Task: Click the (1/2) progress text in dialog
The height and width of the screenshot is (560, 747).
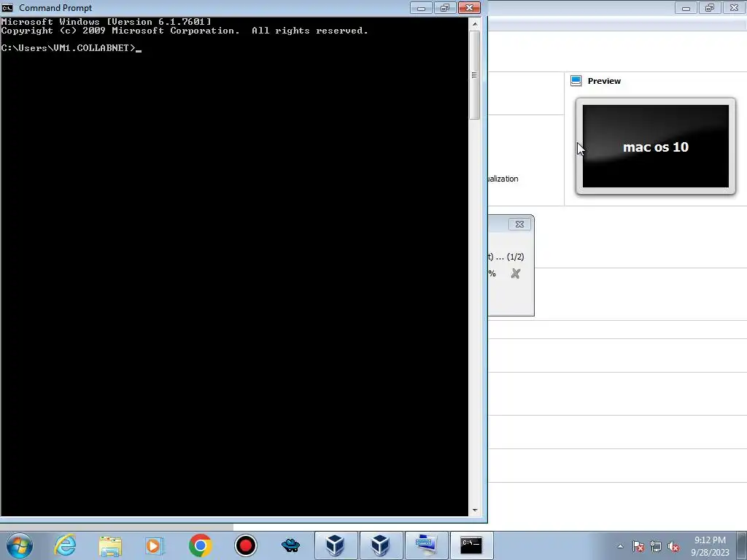Action: click(x=516, y=257)
